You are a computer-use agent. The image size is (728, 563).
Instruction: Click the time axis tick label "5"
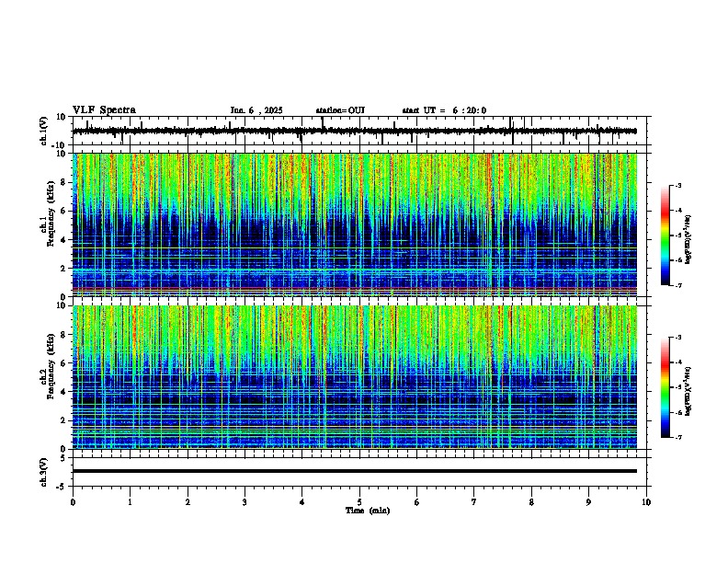point(359,502)
